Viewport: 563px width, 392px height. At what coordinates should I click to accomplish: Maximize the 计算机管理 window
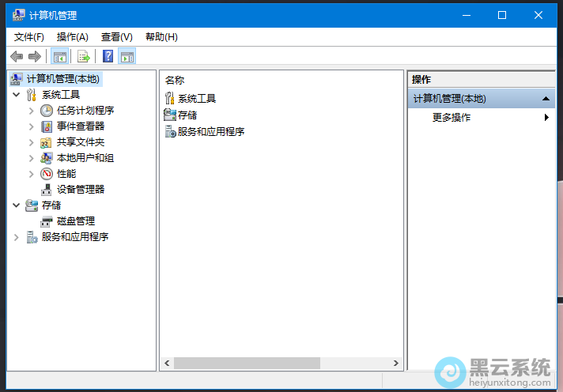(x=502, y=15)
